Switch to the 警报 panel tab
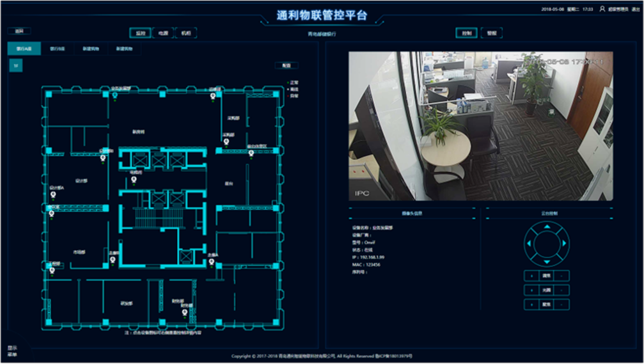 coord(491,33)
